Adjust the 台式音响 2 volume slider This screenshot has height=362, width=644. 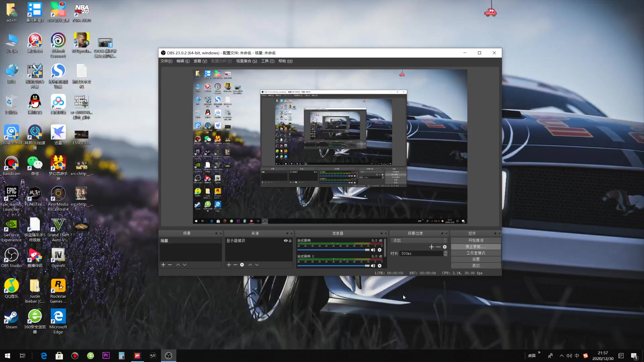333,266
